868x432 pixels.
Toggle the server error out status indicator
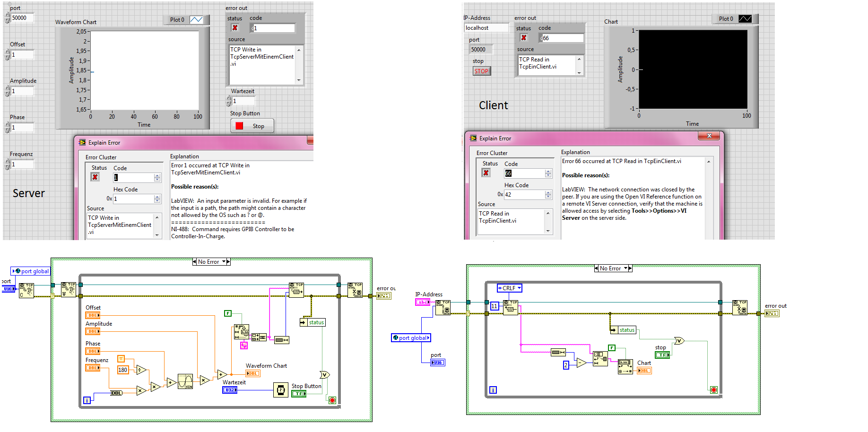tap(235, 28)
